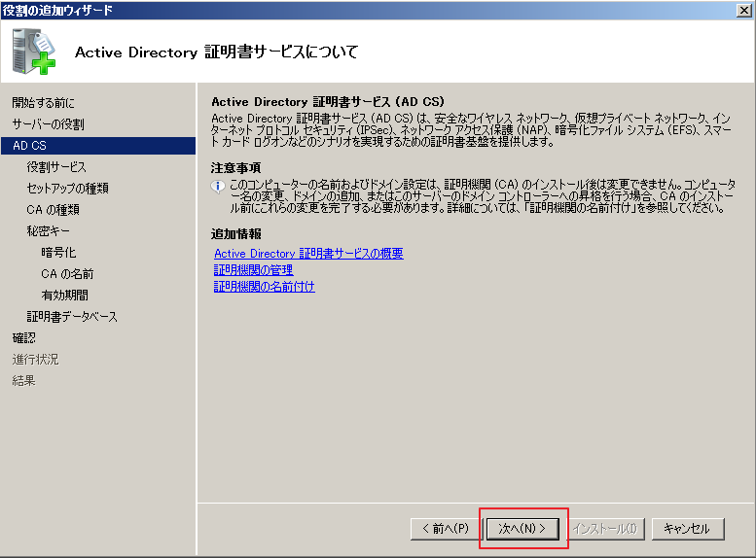Click the 注意事項 section heading

[x=235, y=168]
